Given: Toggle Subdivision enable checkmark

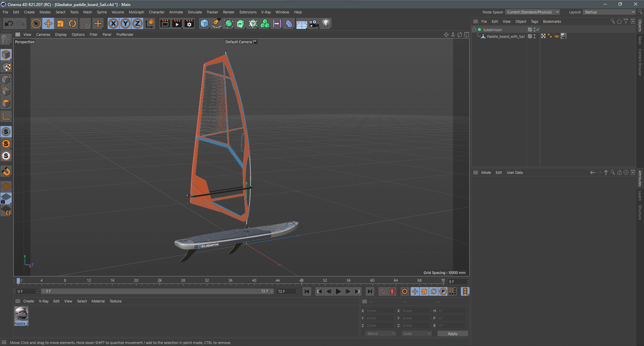Looking at the screenshot, I should (x=538, y=29).
